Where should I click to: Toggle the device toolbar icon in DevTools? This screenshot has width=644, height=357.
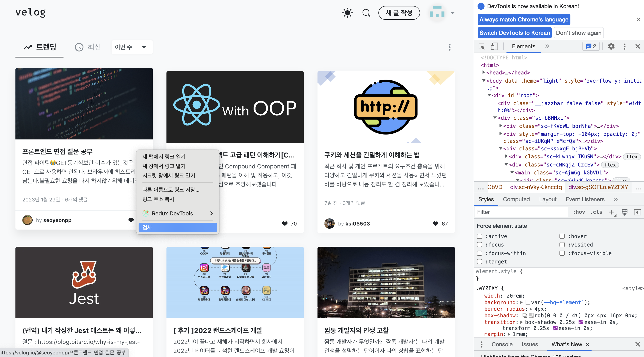tap(494, 47)
